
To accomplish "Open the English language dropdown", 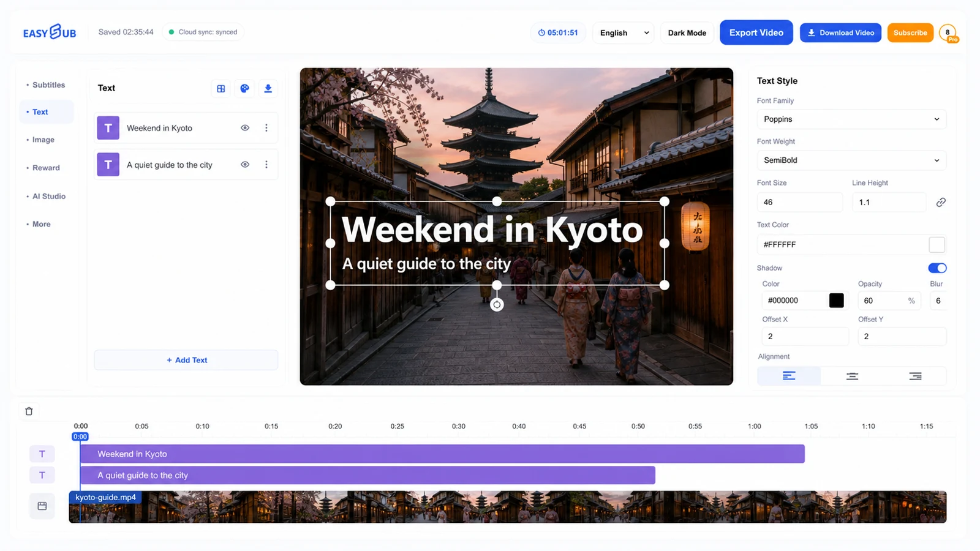I will click(x=624, y=32).
